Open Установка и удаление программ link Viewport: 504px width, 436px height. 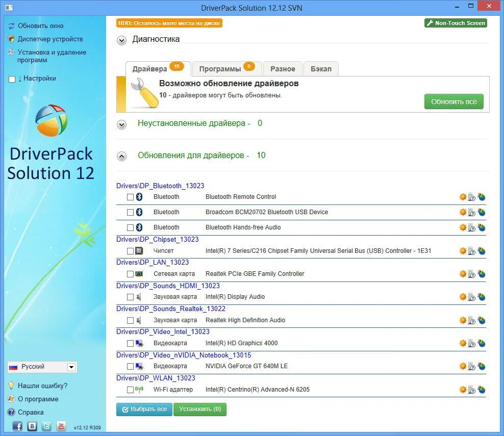52,56
